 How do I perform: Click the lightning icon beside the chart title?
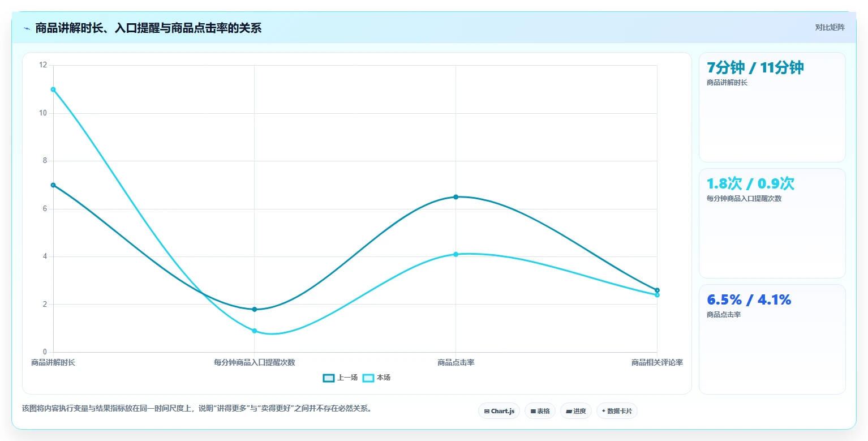click(27, 28)
